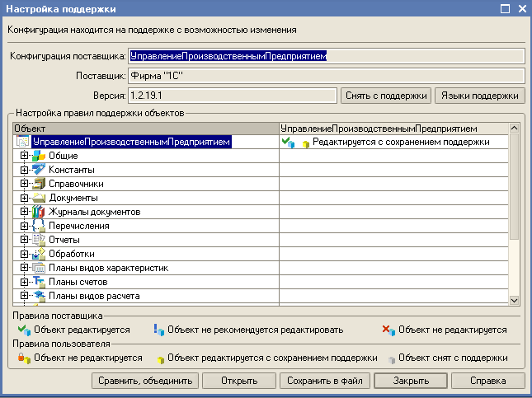Viewport: 532px width, 398px height.
Task: Click the Документы tree node icon
Action: 39,198
